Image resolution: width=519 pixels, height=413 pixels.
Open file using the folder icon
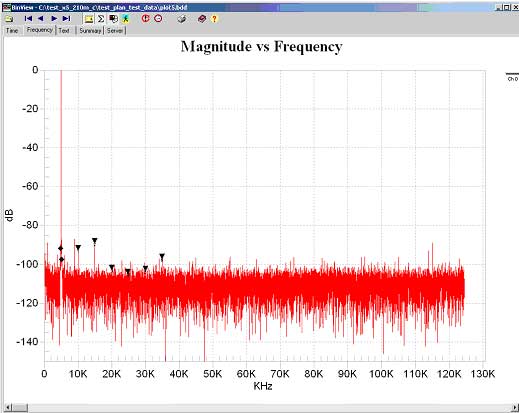pyautogui.click(x=9, y=19)
